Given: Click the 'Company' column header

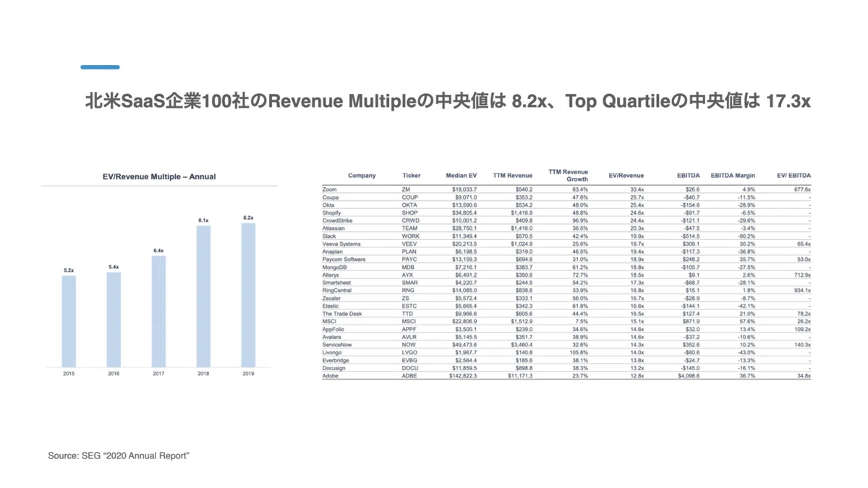Looking at the screenshot, I should (362, 176).
